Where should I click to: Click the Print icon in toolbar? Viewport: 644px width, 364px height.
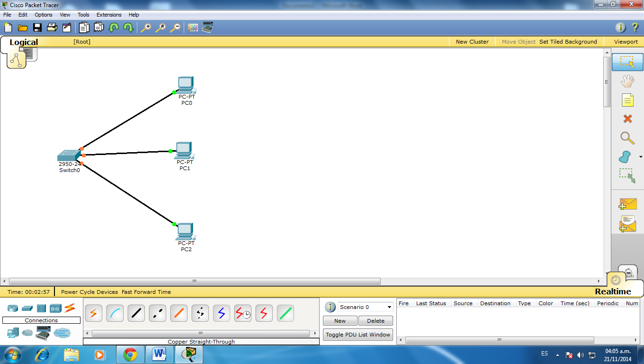tap(52, 27)
